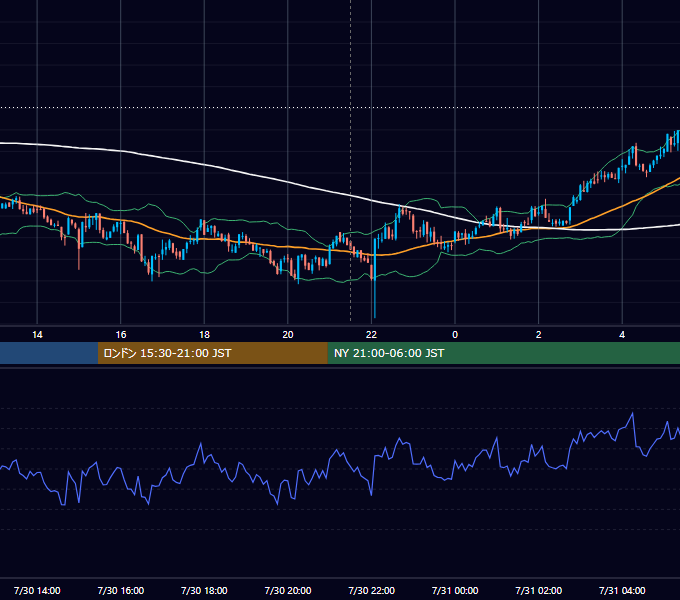Click the 7/30 20:00 label on the lower axis
This screenshot has height=600, width=680.
point(288,590)
